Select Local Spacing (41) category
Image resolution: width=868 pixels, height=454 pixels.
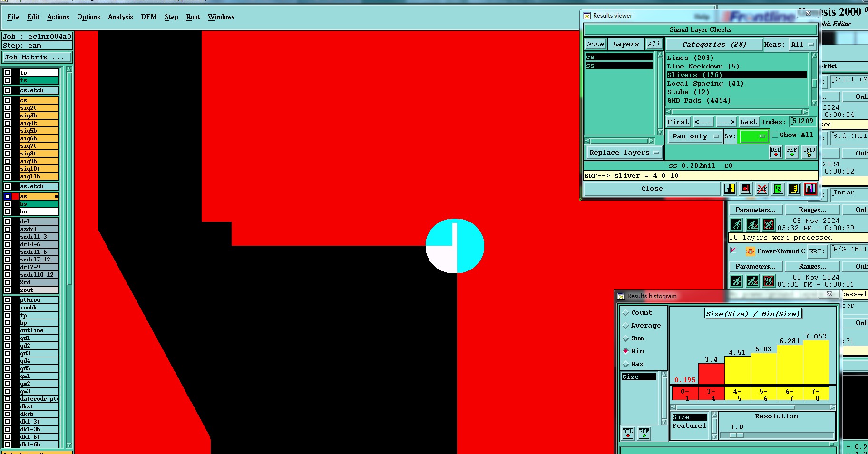tap(736, 84)
